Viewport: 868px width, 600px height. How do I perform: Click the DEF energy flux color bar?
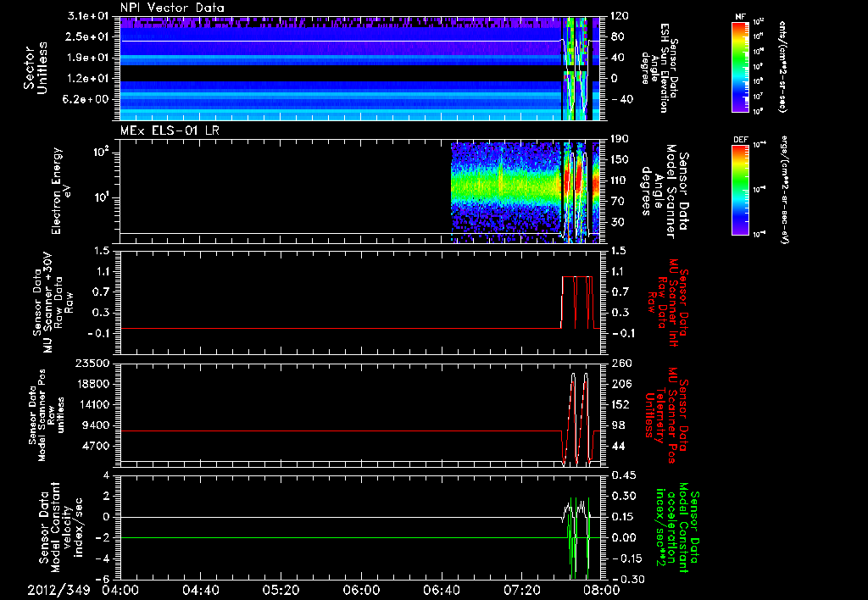tap(740, 190)
